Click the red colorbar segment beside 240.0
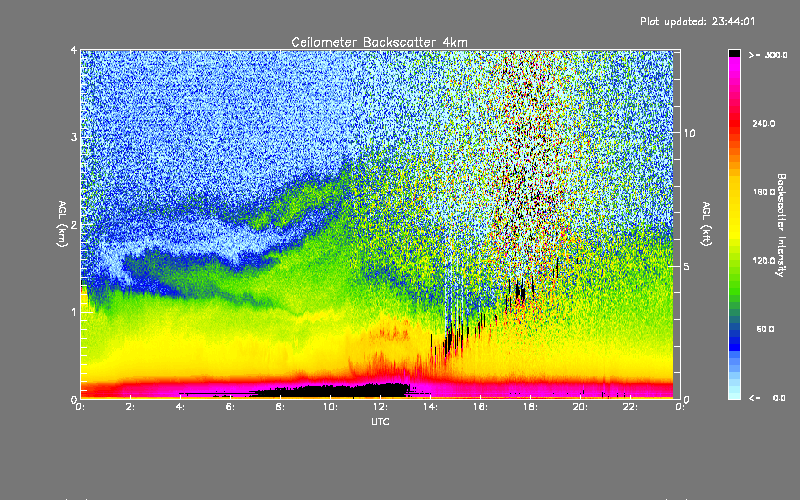 tap(734, 123)
